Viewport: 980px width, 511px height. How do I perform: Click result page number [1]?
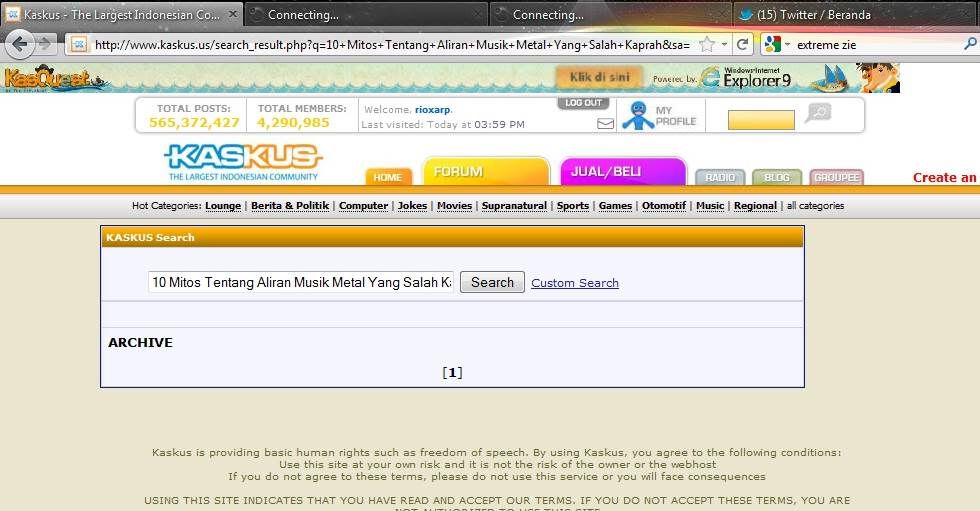[x=452, y=373]
